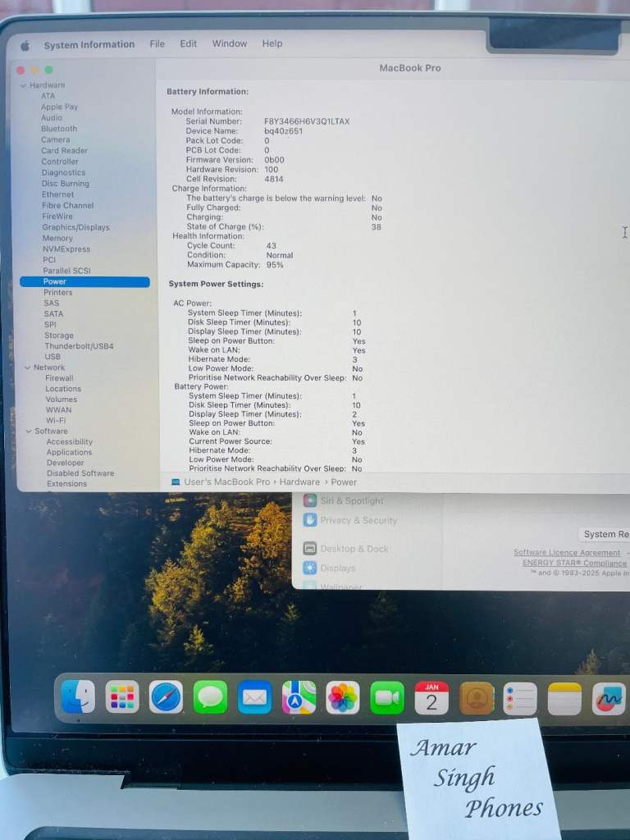Viewport: 630px width, 840px height.
Task: Collapse the Software section in sidebar
Action: pyautogui.click(x=29, y=431)
